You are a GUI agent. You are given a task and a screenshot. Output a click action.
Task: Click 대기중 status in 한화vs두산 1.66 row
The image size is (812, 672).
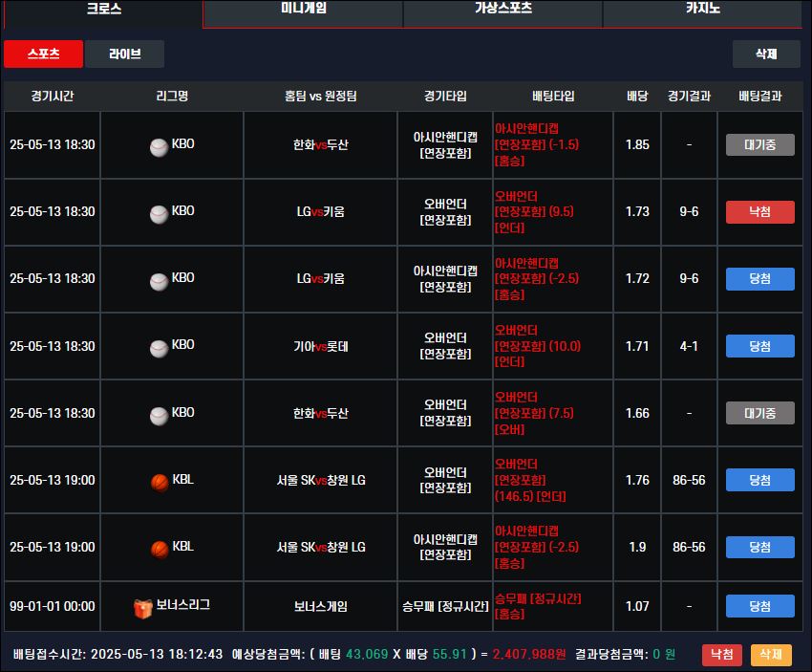point(759,413)
